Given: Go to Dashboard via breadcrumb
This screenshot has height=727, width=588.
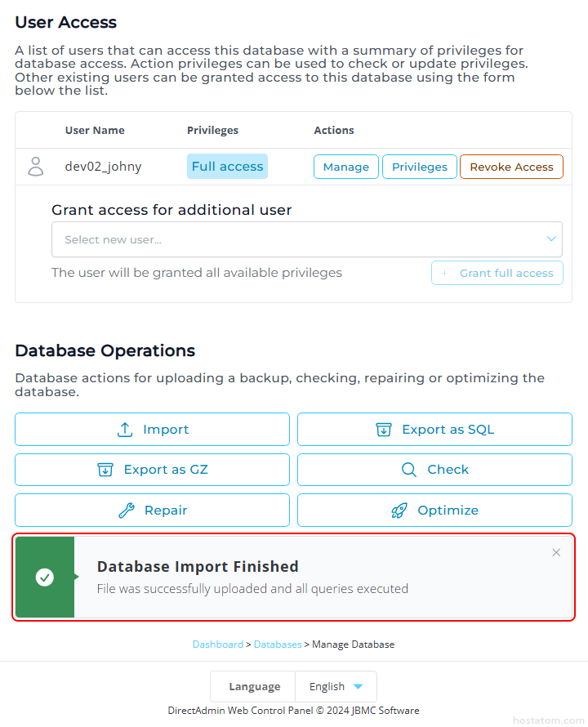Looking at the screenshot, I should coord(217,644).
